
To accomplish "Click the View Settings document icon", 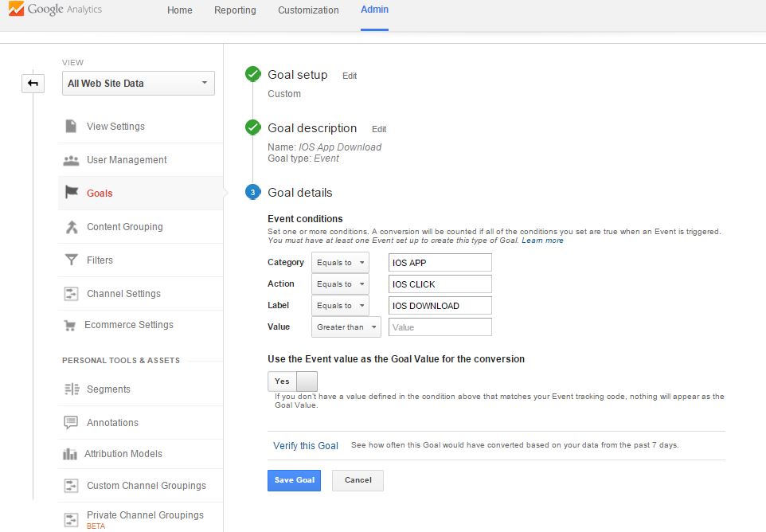I will point(71,127).
